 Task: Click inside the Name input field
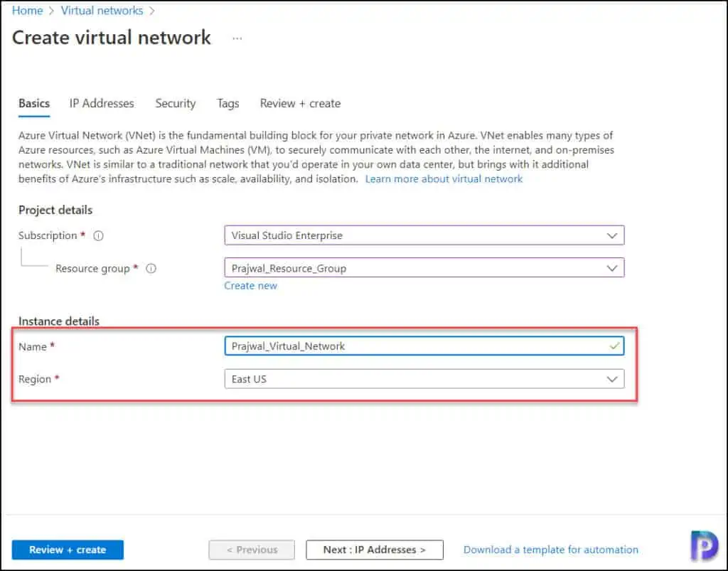[424, 346]
